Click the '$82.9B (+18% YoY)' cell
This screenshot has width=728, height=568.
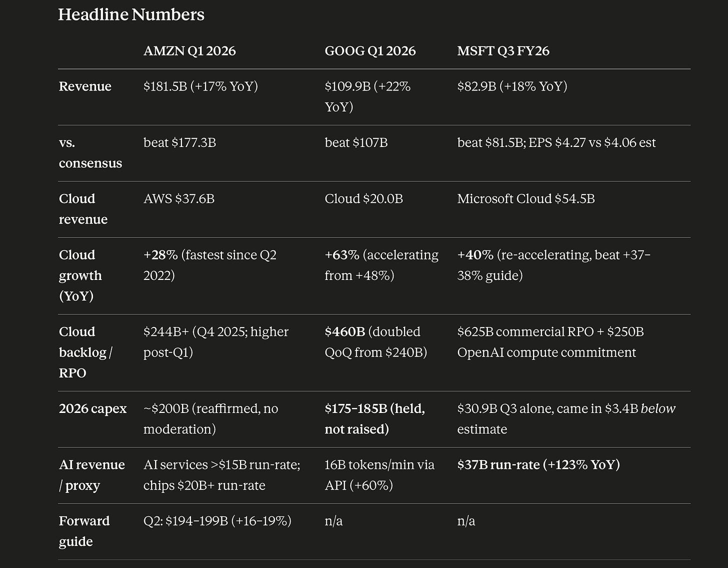click(512, 86)
